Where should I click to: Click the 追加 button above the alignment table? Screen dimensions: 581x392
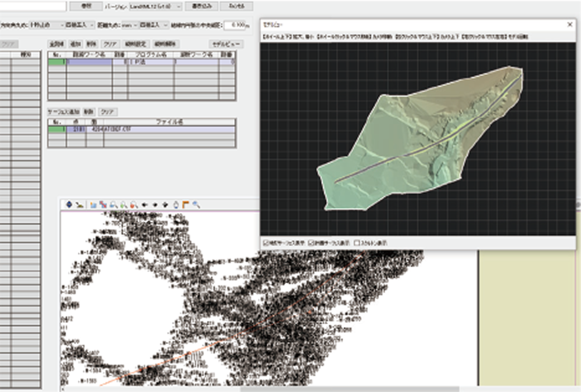point(76,44)
